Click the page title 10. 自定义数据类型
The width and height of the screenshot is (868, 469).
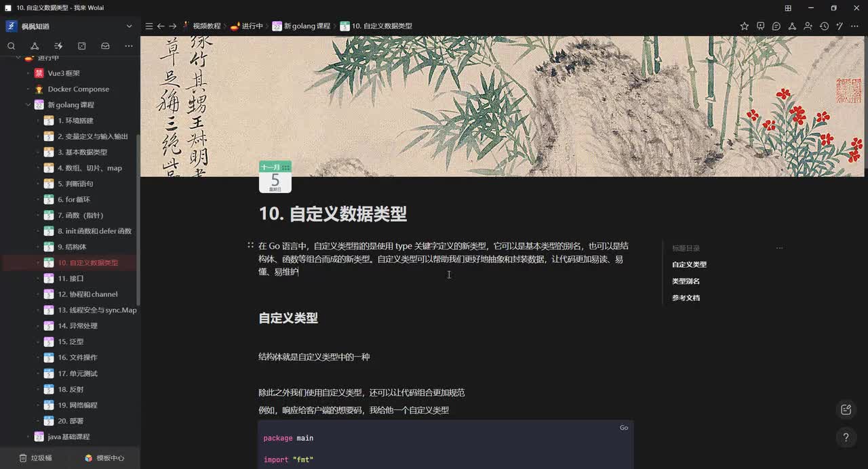(332, 214)
